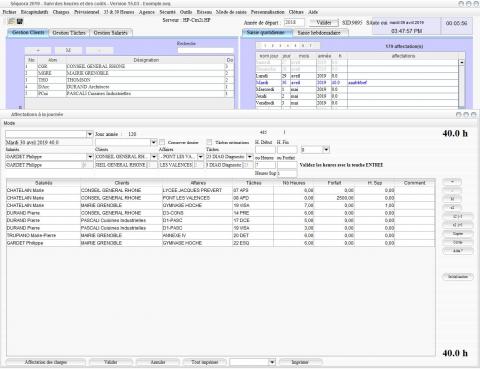Open the Personnalisation menu

click(267, 12)
